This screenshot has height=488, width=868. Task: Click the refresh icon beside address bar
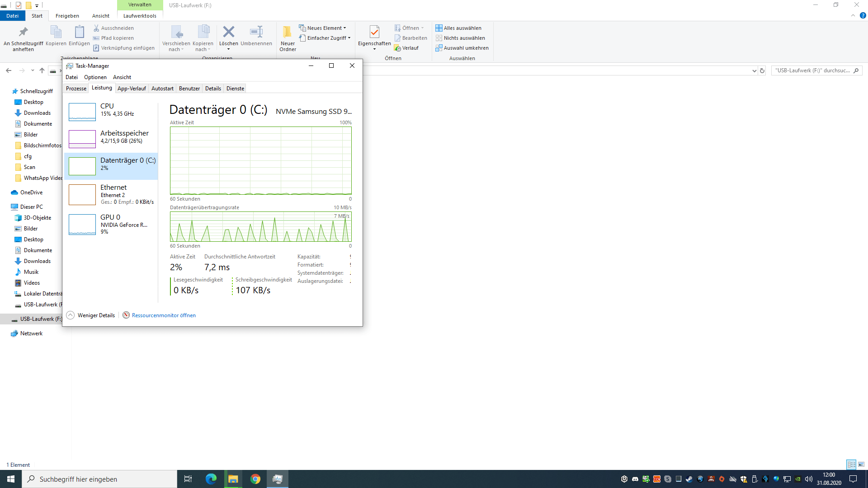[762, 70]
